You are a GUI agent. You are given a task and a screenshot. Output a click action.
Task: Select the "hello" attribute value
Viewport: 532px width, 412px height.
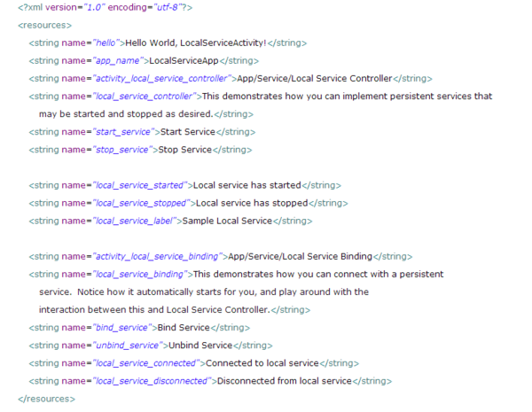coord(106,43)
